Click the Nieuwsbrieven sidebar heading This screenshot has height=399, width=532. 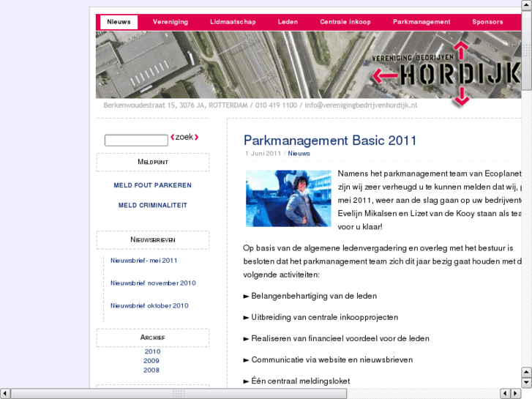pyautogui.click(x=153, y=240)
